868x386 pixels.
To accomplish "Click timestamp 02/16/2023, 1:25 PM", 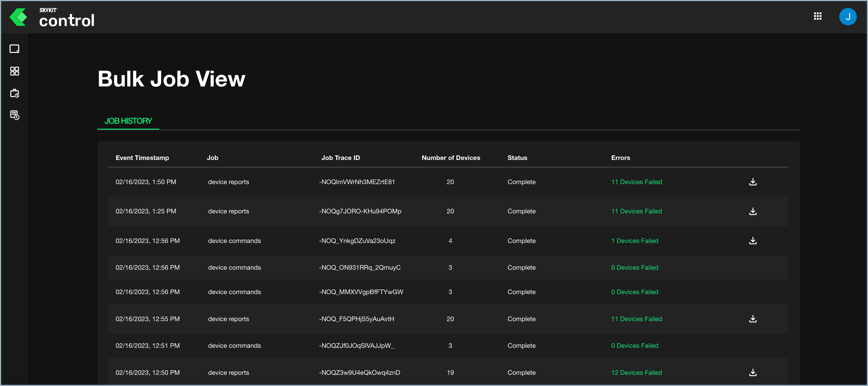I will (x=146, y=212).
